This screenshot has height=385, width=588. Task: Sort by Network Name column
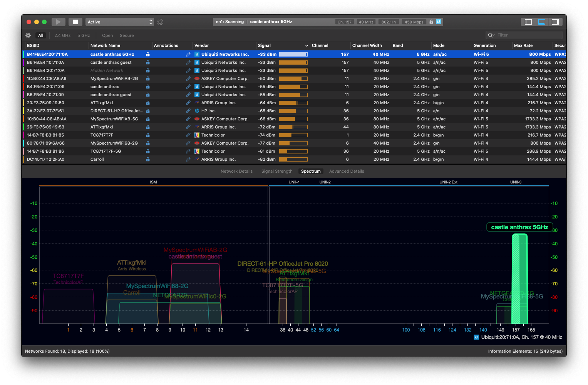(x=121, y=45)
